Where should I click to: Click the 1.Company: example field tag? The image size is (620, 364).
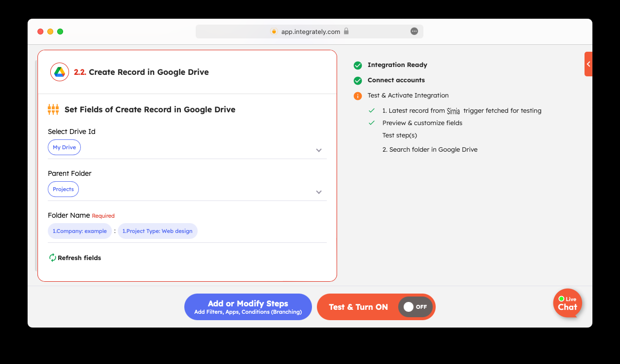point(80,231)
